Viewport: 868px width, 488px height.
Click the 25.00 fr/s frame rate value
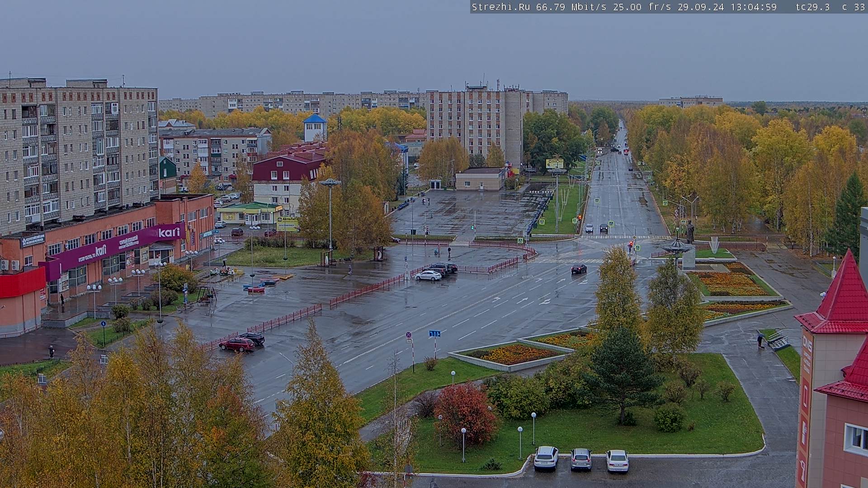[642, 7]
